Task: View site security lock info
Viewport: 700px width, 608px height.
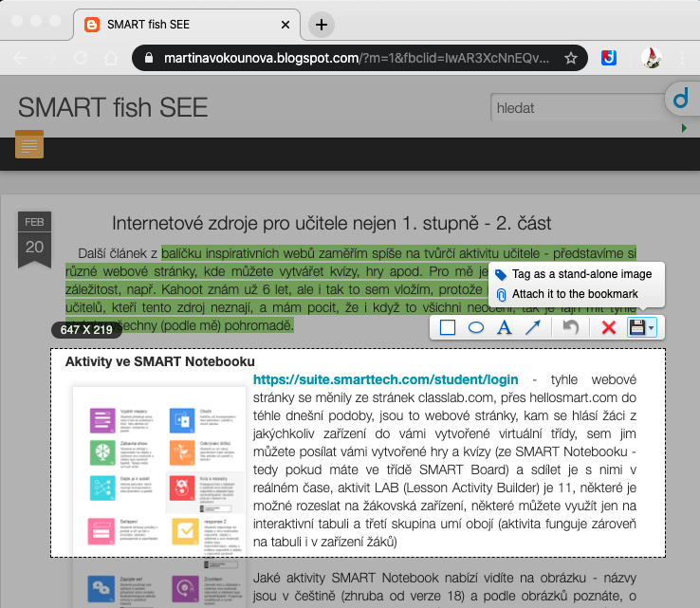Action: [x=149, y=58]
